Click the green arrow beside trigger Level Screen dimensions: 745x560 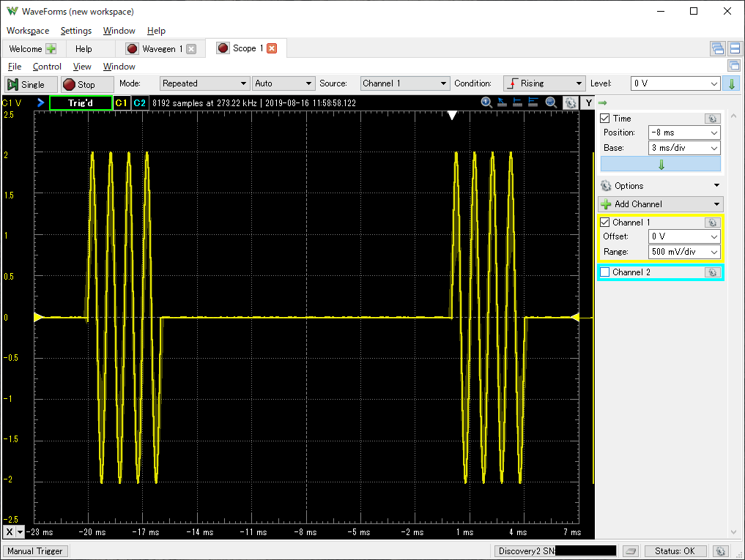point(731,83)
